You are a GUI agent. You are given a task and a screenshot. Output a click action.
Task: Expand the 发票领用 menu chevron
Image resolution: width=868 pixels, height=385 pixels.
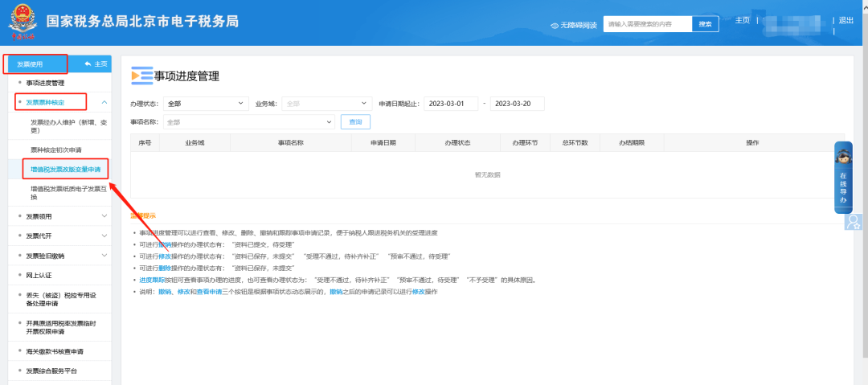click(104, 216)
